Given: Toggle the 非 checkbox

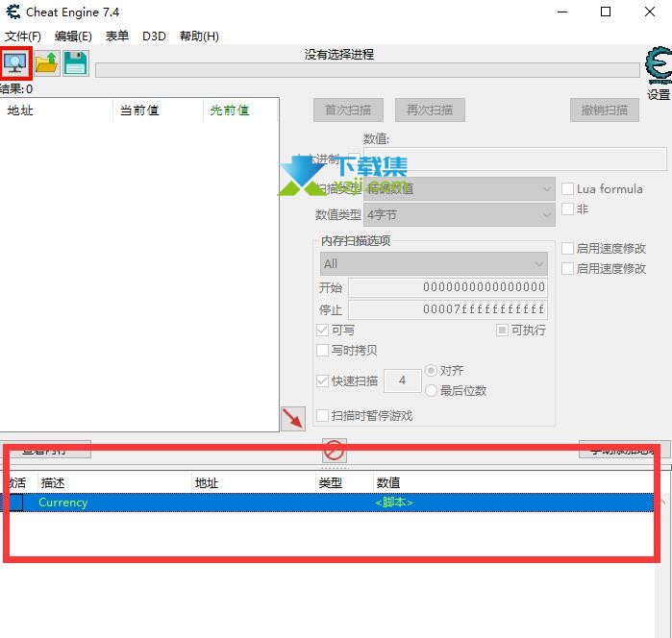Looking at the screenshot, I should pyautogui.click(x=567, y=209).
